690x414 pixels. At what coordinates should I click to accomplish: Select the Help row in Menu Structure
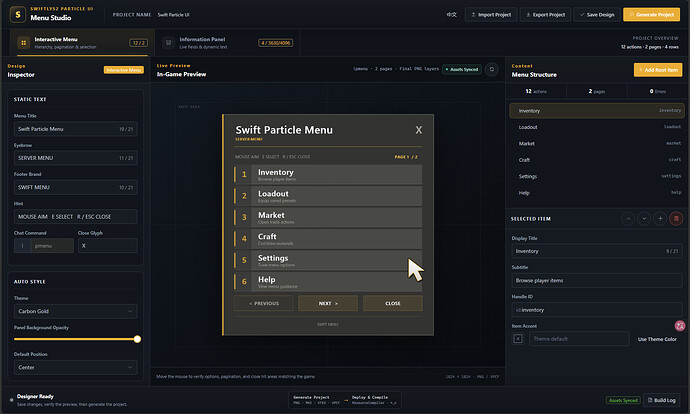(x=597, y=193)
